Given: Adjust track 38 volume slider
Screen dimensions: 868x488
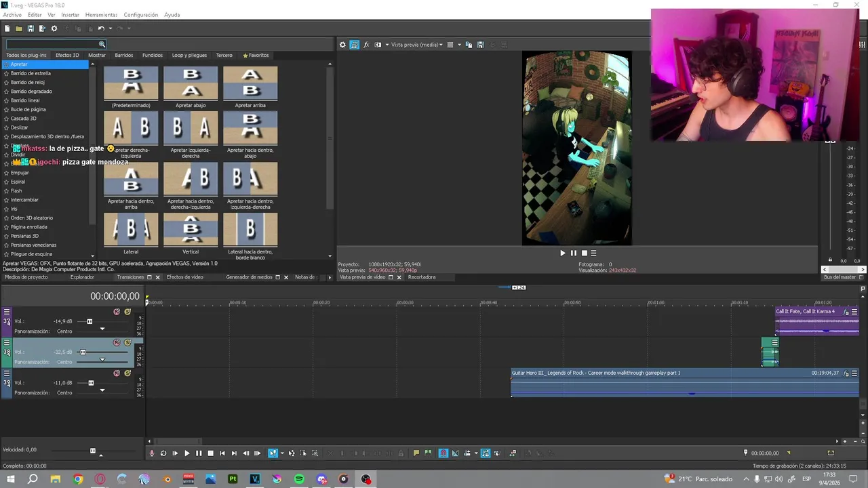Looking at the screenshot, I should 83,352.
